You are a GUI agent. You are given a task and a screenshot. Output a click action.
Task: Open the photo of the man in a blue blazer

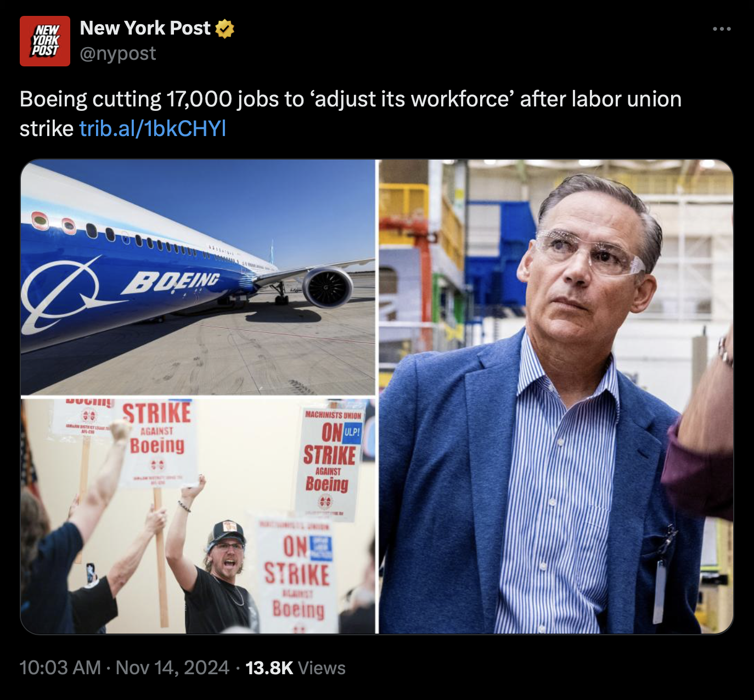pos(555,396)
